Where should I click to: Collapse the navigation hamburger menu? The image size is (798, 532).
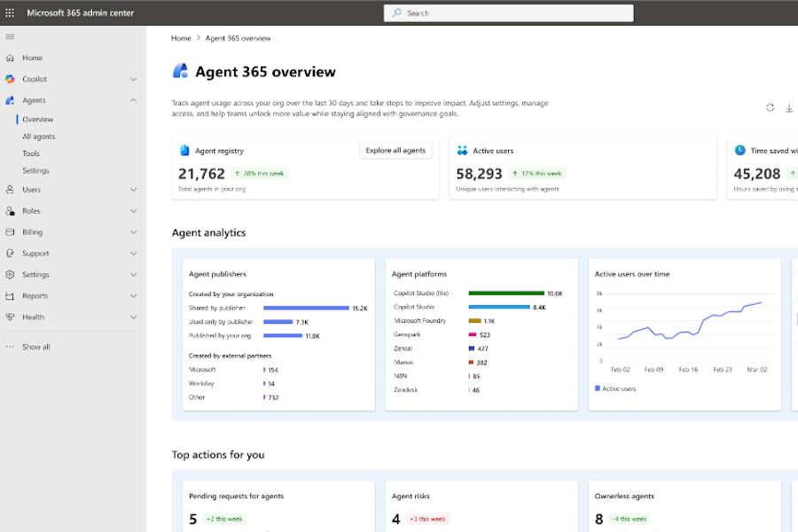[x=10, y=36]
